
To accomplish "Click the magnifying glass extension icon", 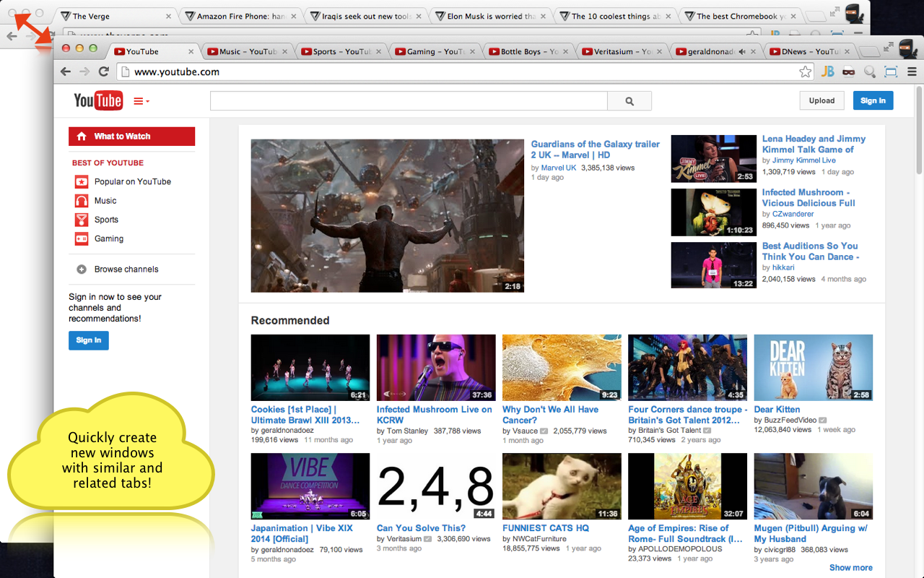I will click(x=870, y=72).
